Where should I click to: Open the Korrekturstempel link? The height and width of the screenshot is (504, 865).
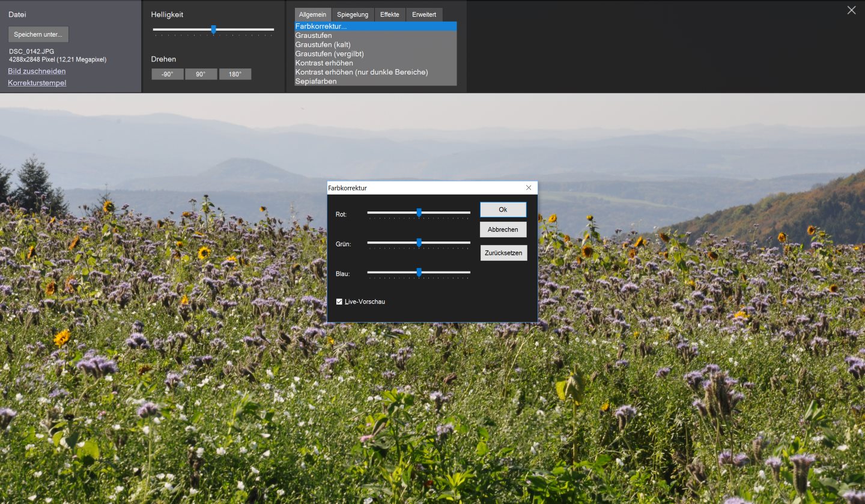(x=37, y=83)
